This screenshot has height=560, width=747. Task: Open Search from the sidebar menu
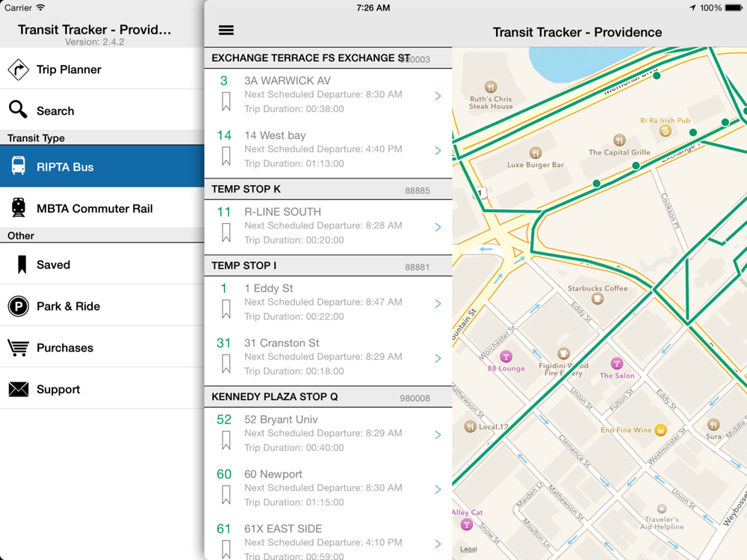click(102, 110)
